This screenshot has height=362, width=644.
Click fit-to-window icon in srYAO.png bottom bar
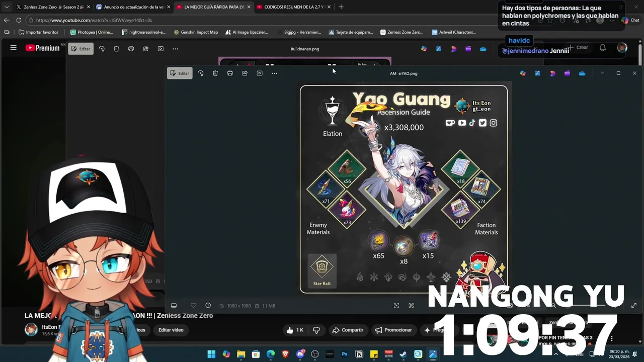(396, 306)
